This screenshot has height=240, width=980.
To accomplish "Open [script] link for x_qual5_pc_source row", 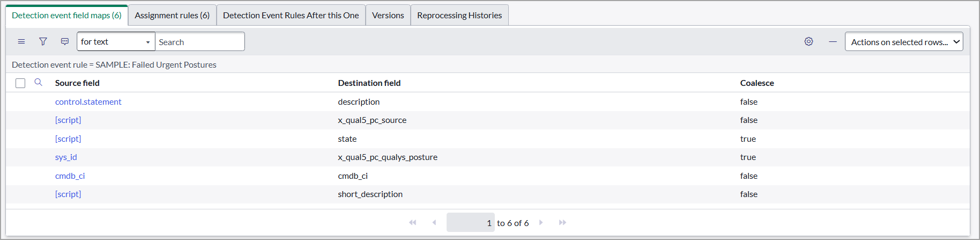I will tap(68, 120).
